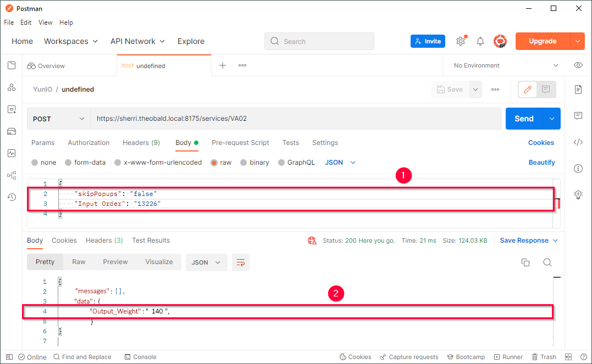
Task: Change POST method dropdown
Action: [58, 119]
